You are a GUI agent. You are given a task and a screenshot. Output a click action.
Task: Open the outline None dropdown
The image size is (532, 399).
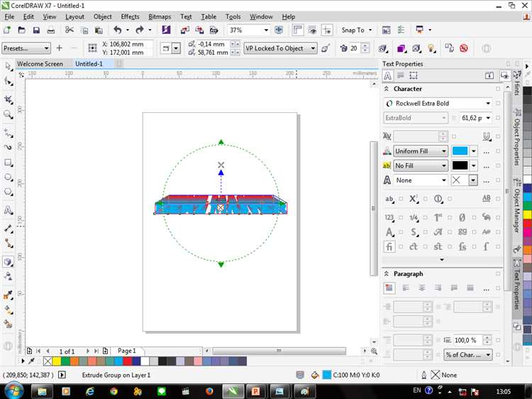pyautogui.click(x=421, y=180)
